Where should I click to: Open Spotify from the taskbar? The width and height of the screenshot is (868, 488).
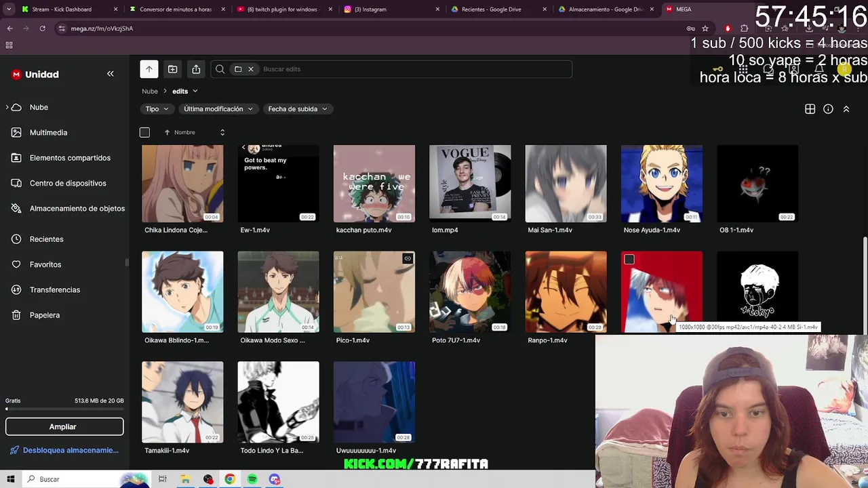[x=252, y=479]
